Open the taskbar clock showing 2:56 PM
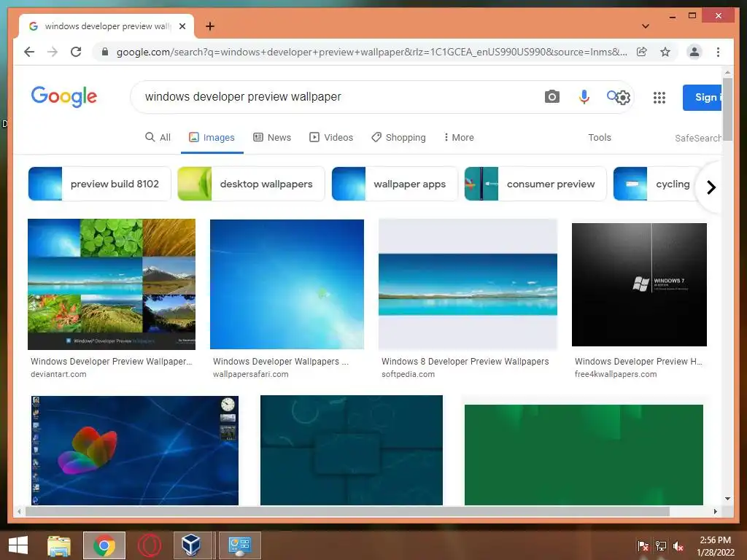 point(715,546)
